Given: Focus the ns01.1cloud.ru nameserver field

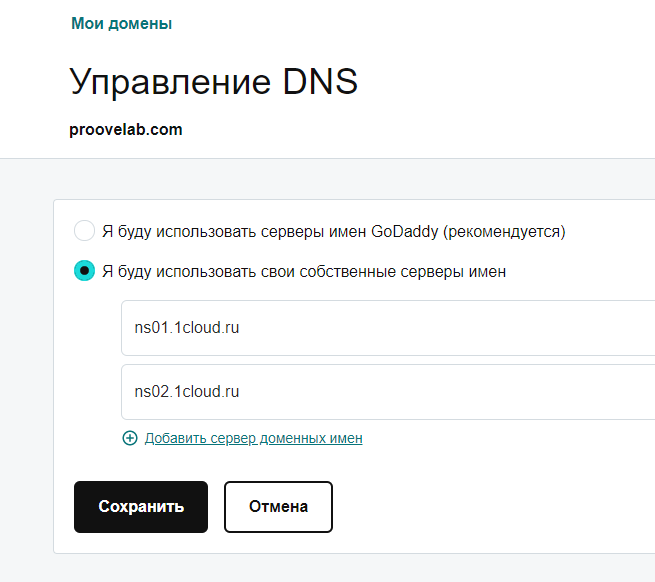Looking at the screenshot, I should (x=388, y=327).
